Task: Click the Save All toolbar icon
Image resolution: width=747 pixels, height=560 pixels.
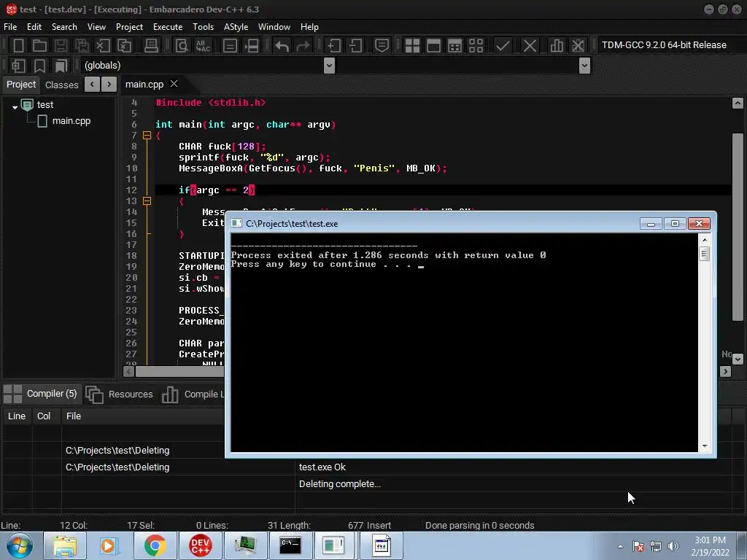Action: pos(82,46)
